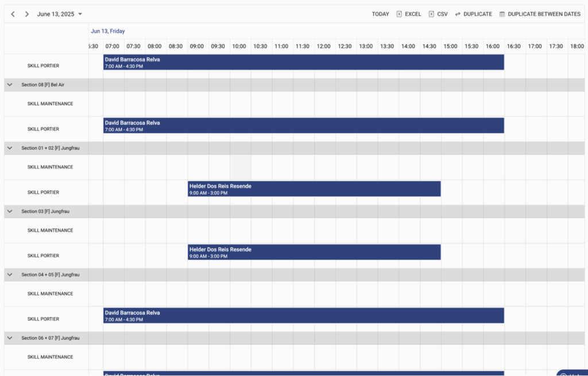Select David's shift in Section 04 + 05
588x376 pixels.
pos(303,315)
